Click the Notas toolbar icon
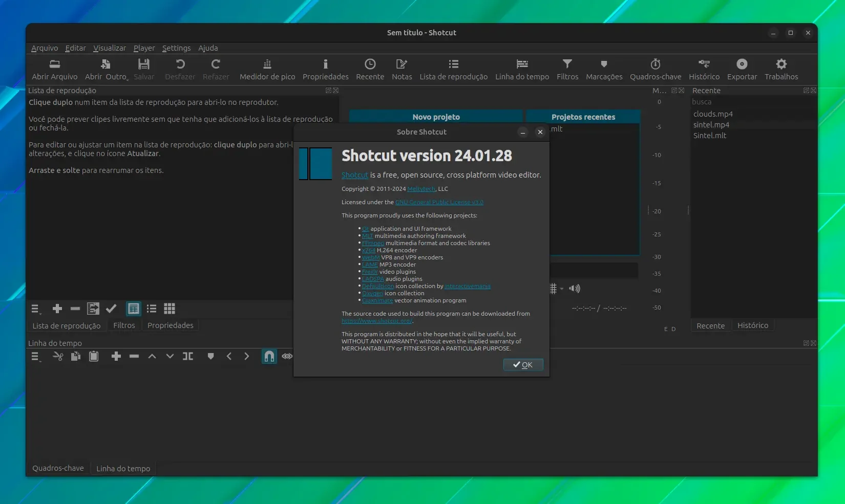845x504 pixels. 402,64
